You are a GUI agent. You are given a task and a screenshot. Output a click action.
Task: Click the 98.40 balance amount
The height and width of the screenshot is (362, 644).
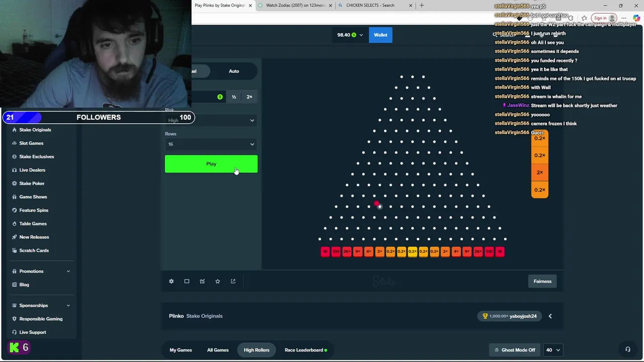pos(343,35)
